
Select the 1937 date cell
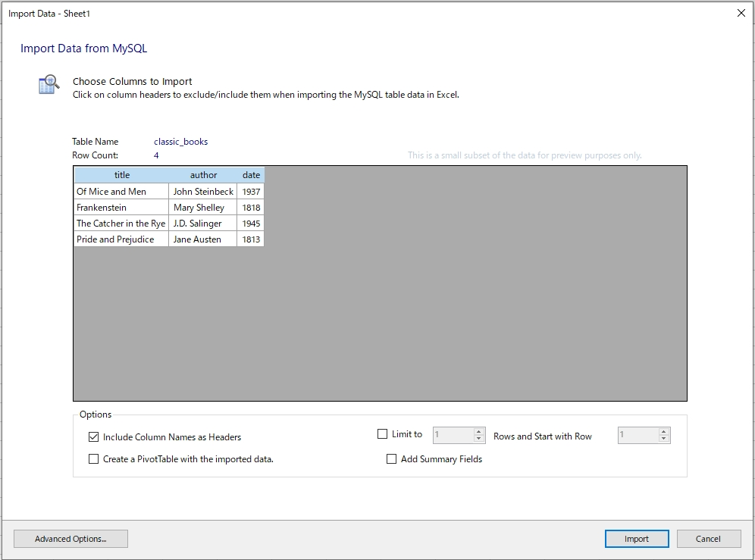(251, 191)
